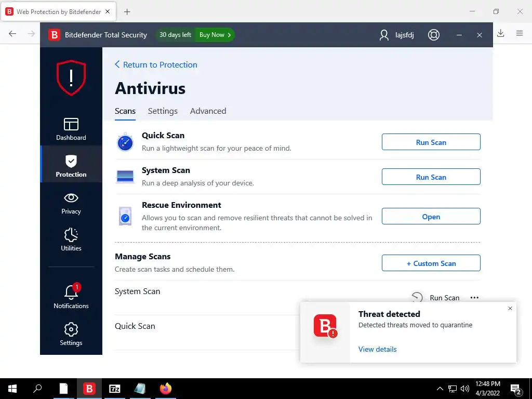Open the Windows Start menu
The width and height of the screenshot is (532, 399).
point(12,389)
